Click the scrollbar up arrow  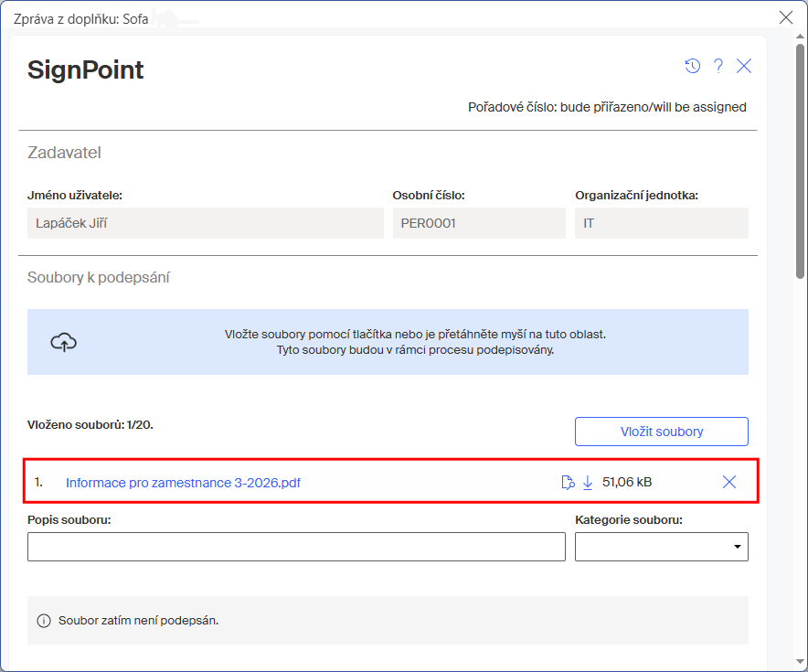[800, 37]
